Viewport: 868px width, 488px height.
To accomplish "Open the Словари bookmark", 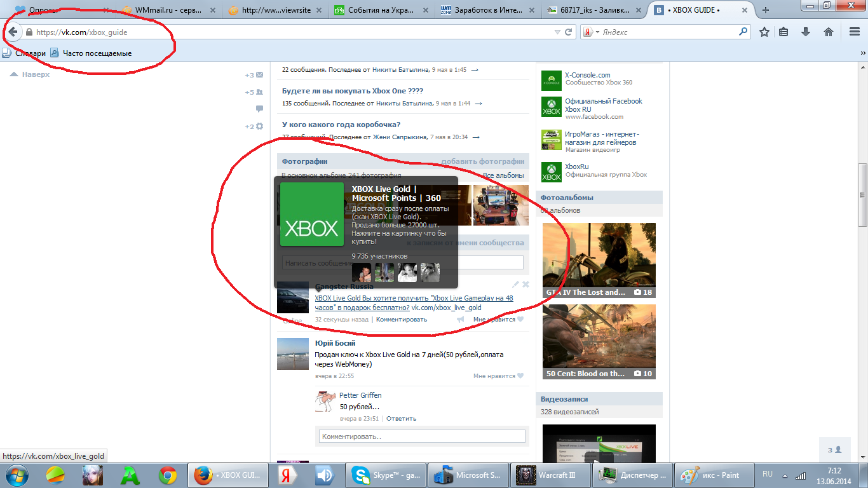I will (24, 53).
